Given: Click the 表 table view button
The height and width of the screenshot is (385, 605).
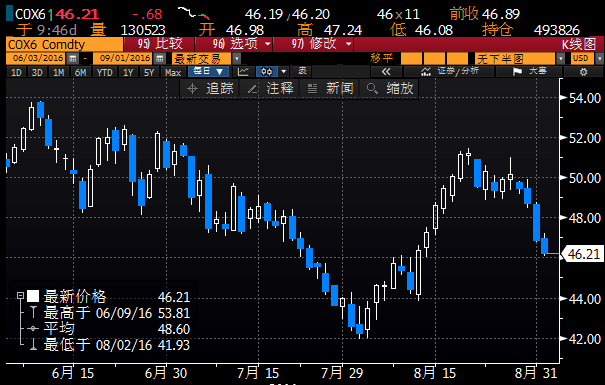Looking at the screenshot, I should (x=303, y=72).
